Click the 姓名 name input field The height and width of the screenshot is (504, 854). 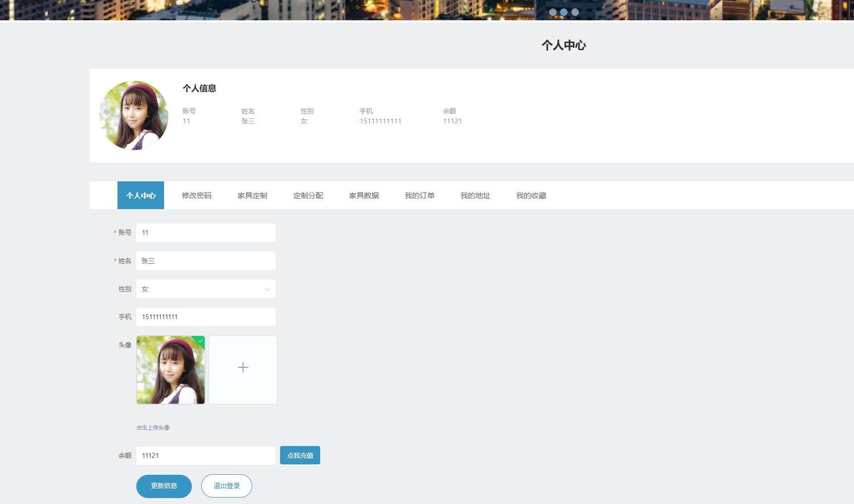(x=206, y=261)
